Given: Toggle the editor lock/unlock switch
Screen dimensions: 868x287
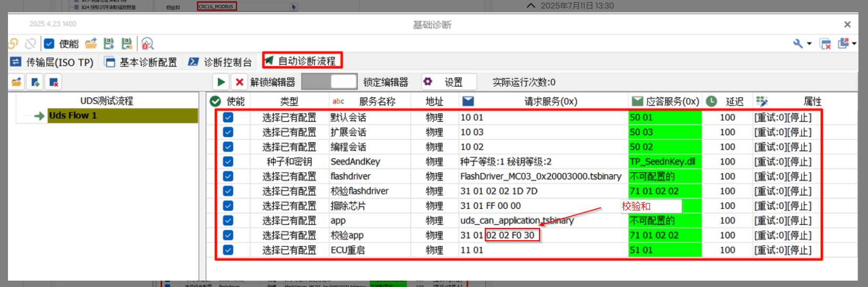Looking at the screenshot, I should coord(329,82).
